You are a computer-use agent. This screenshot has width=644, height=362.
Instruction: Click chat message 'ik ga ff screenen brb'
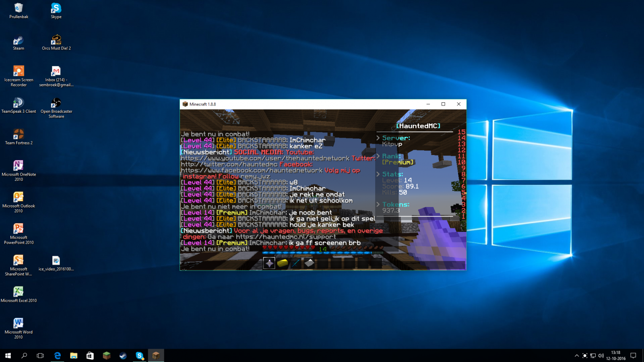325,243
